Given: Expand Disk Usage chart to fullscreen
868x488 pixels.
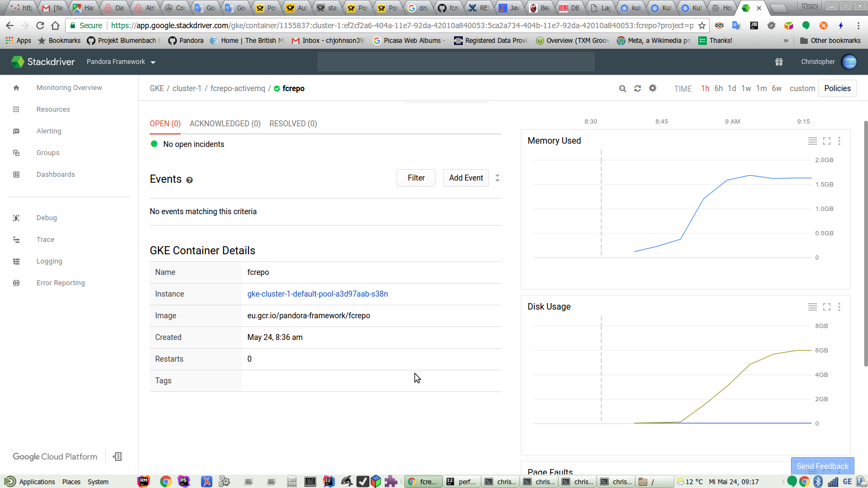Looking at the screenshot, I should click(x=827, y=307).
